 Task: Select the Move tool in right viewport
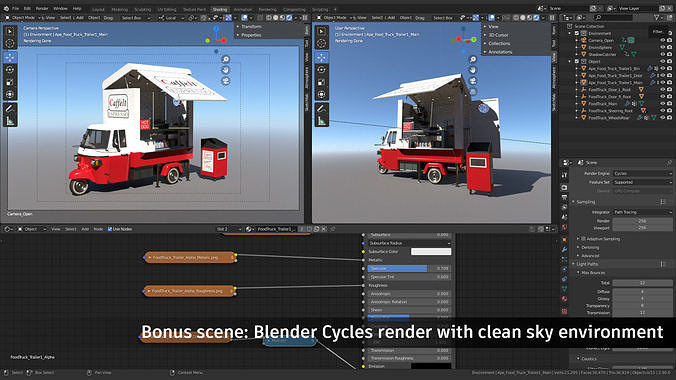pyautogui.click(x=322, y=57)
